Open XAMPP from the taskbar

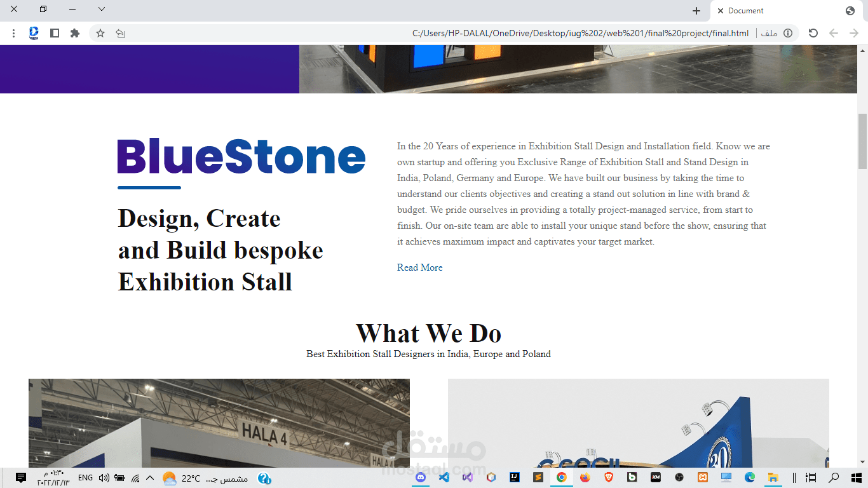[x=703, y=477]
